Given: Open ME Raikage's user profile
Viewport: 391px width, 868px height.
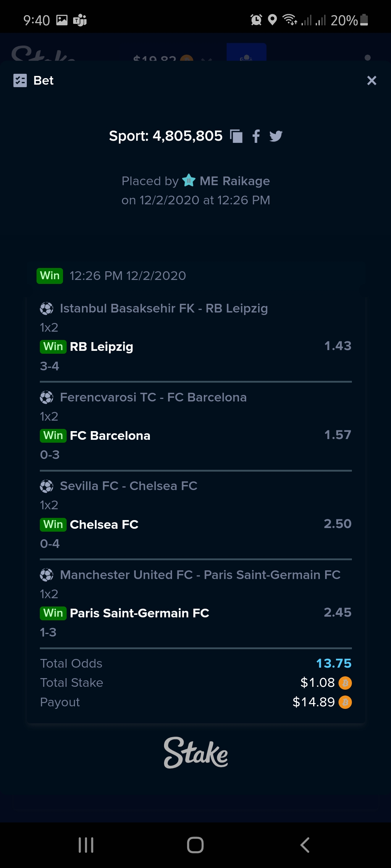Looking at the screenshot, I should pyautogui.click(x=235, y=181).
